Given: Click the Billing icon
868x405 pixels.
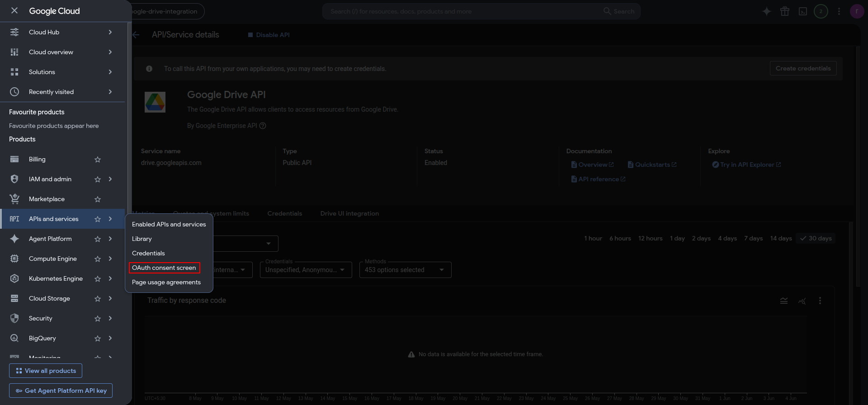Looking at the screenshot, I should (14, 159).
